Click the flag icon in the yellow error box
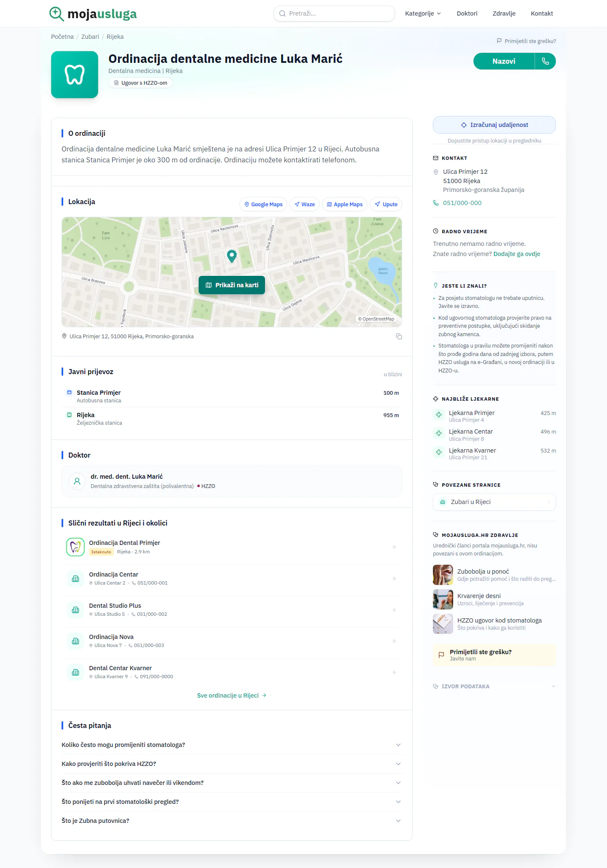Screen dimensions: 607x868 [x=441, y=655]
